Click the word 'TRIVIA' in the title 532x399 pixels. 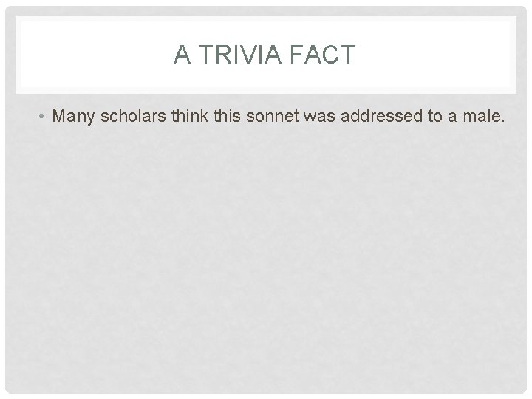click(x=240, y=54)
